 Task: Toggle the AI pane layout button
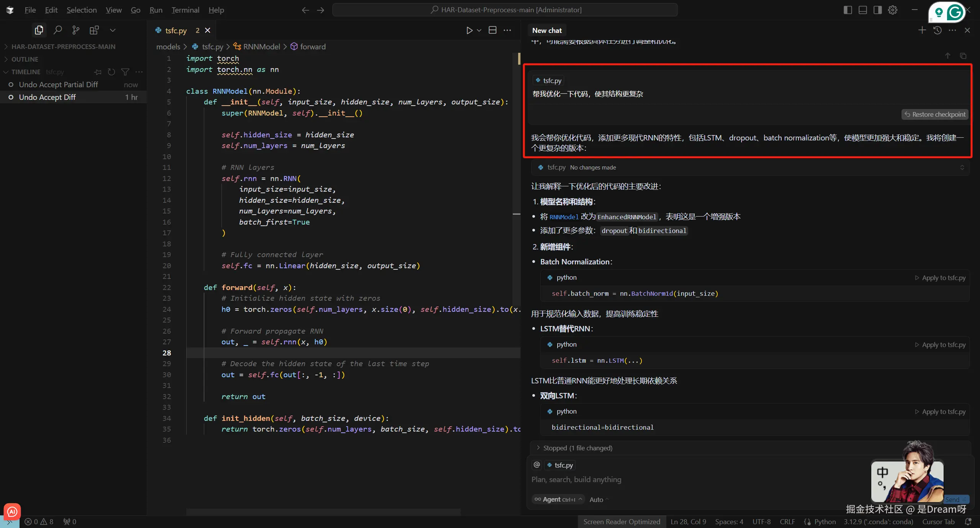[x=877, y=10]
